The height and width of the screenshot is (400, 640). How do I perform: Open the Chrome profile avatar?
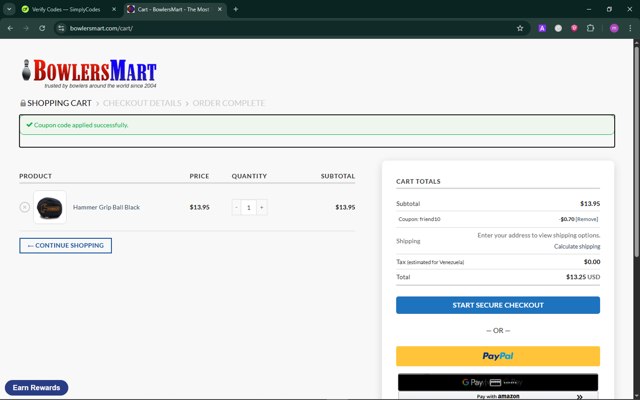pos(614,28)
